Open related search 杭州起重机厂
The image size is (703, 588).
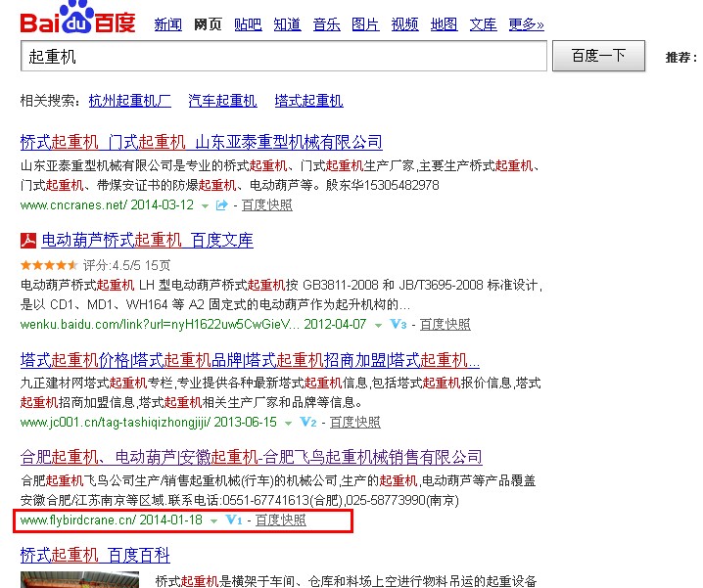click(x=130, y=101)
